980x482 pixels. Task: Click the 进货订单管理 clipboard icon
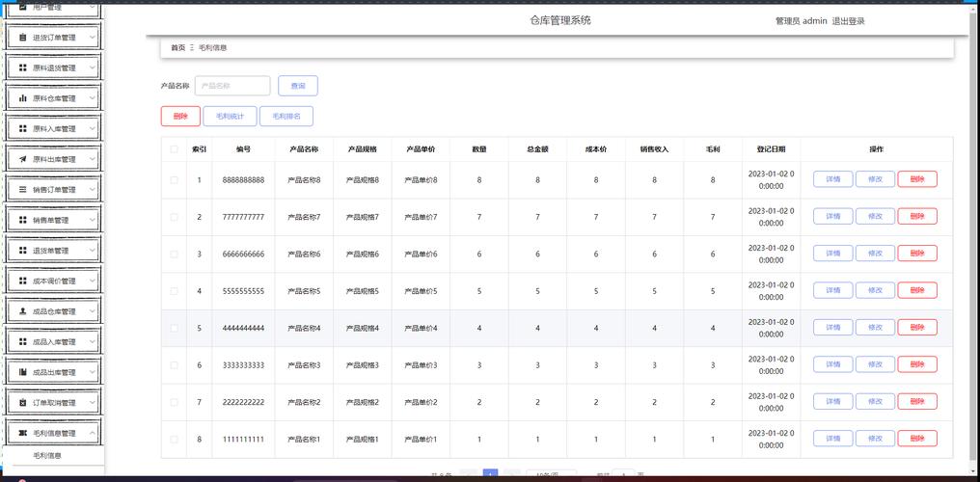click(22, 38)
